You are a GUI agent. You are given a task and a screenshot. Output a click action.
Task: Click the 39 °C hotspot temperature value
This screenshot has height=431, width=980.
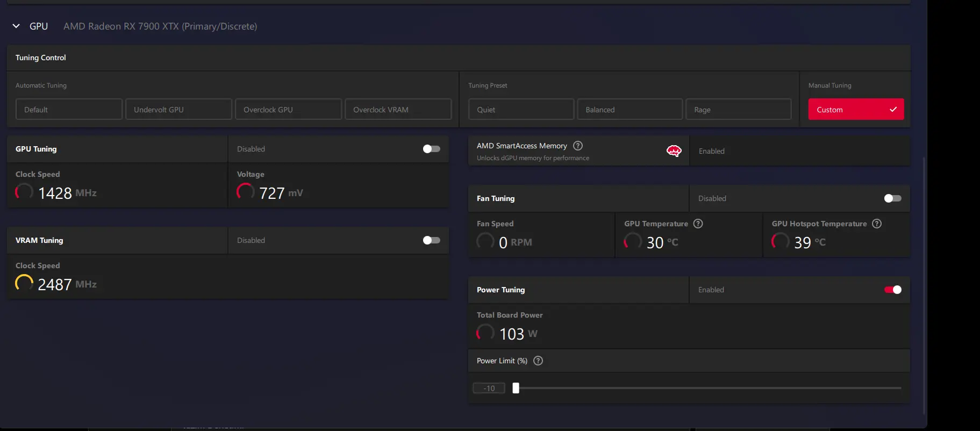[810, 242]
